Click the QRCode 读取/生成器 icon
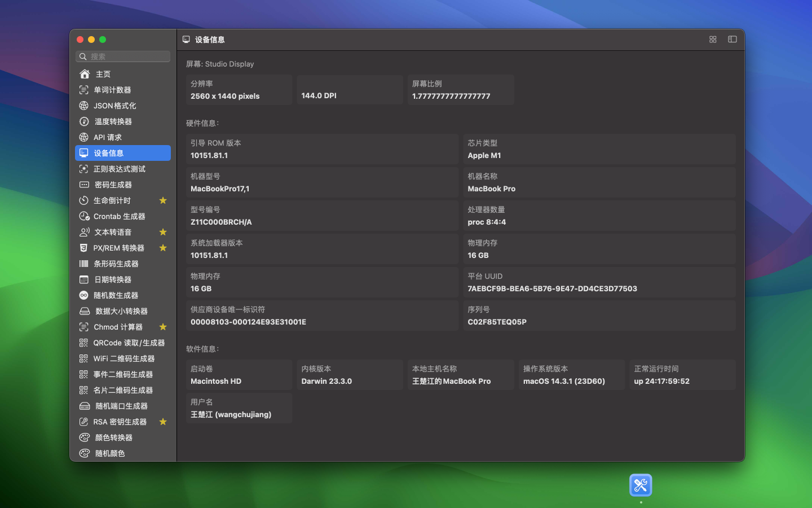The height and width of the screenshot is (508, 812). pyautogui.click(x=84, y=343)
